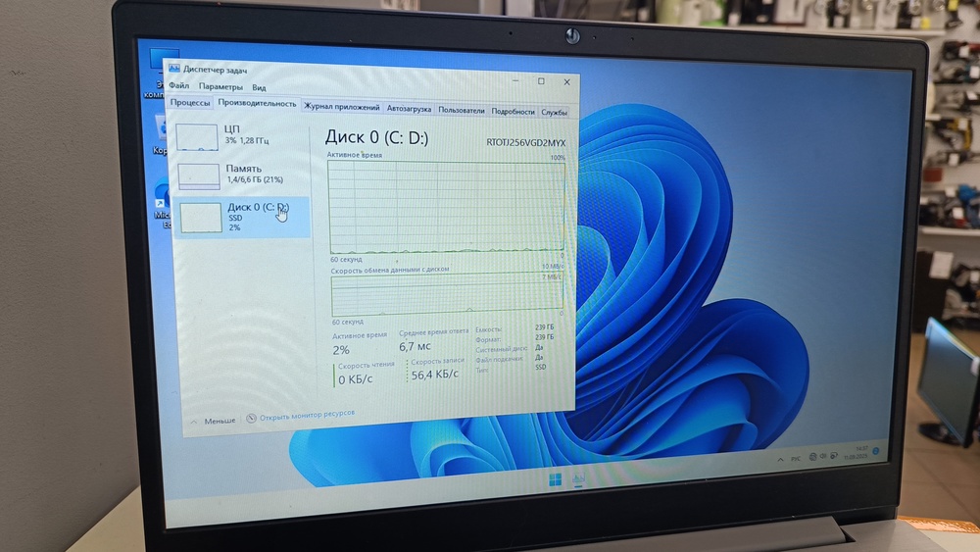Click the disk model RTOTJ256VGD2MYX text

pyautogui.click(x=525, y=142)
